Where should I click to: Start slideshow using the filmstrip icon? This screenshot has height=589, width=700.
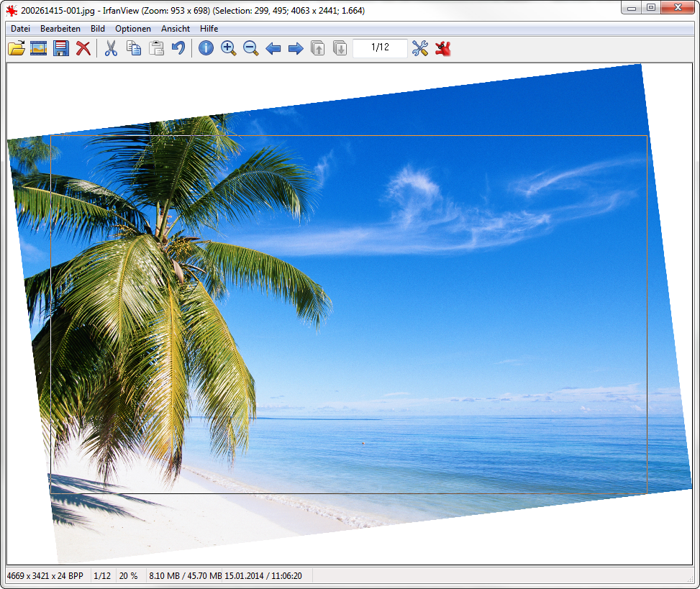tap(39, 49)
